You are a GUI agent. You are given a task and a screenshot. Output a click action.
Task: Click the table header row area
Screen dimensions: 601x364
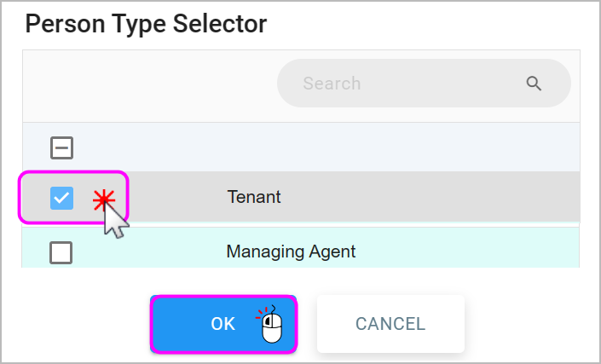[x=301, y=147]
